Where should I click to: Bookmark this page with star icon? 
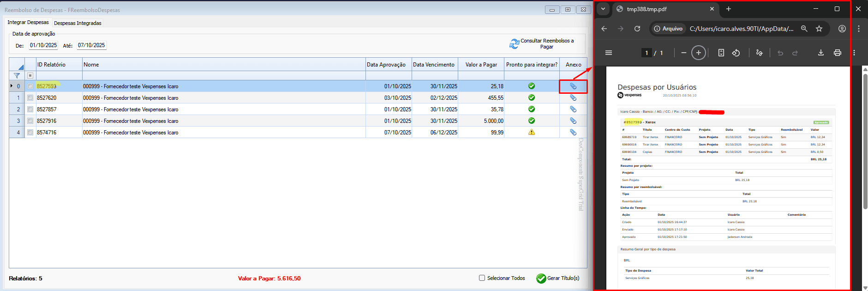coord(819,29)
